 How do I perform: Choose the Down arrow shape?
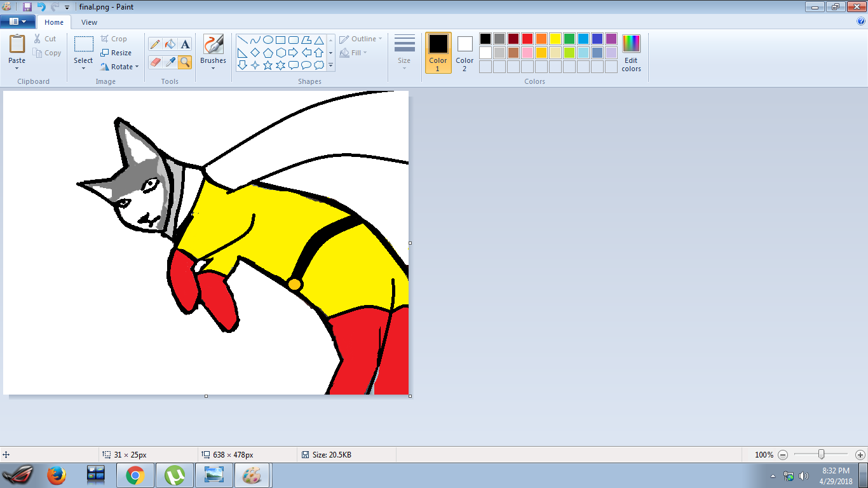pyautogui.click(x=243, y=65)
